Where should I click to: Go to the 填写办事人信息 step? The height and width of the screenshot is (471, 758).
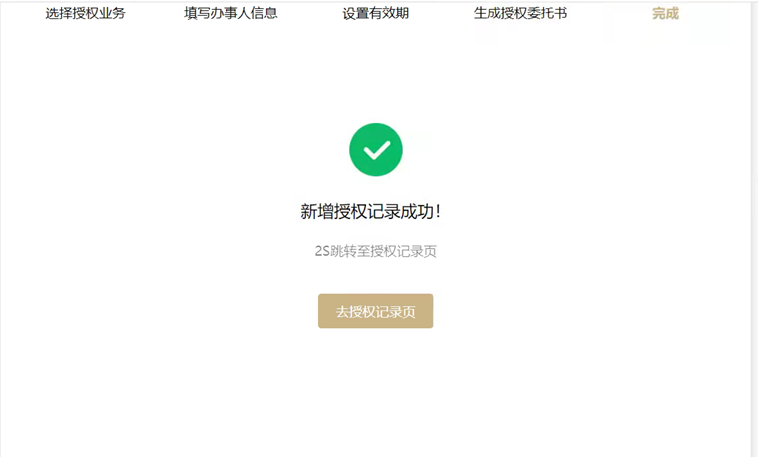pyautogui.click(x=231, y=13)
